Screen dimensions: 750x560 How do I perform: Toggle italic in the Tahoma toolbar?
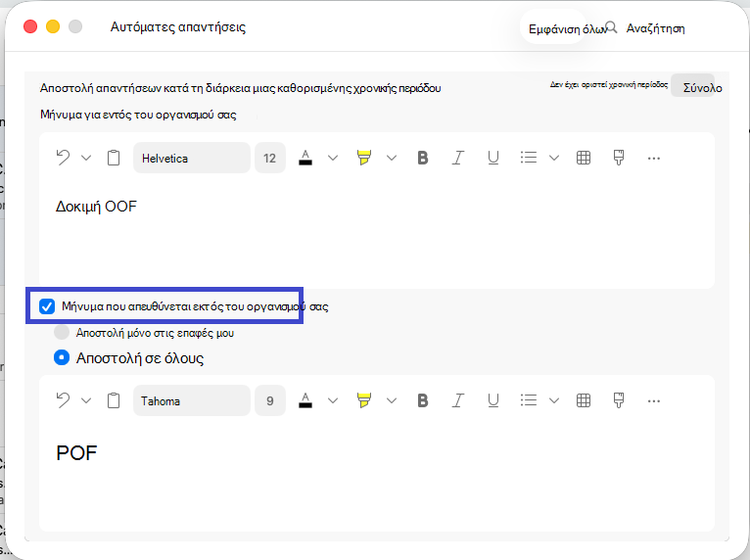(458, 400)
